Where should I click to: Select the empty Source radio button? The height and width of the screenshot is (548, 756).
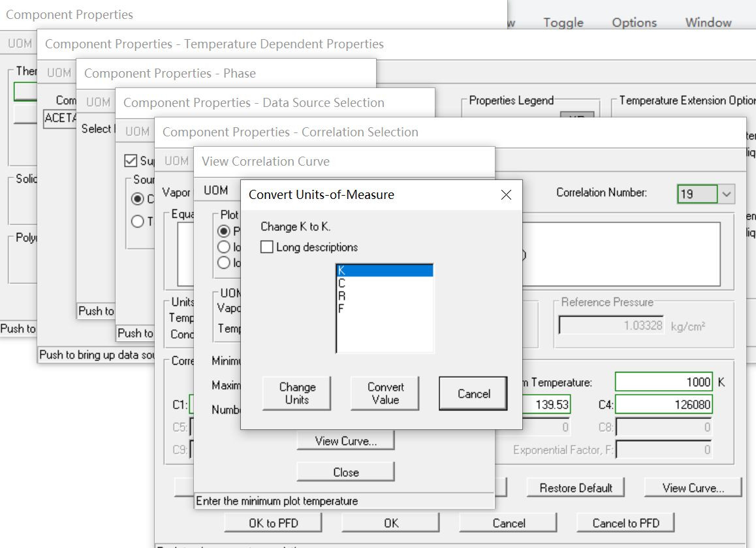coord(137,221)
